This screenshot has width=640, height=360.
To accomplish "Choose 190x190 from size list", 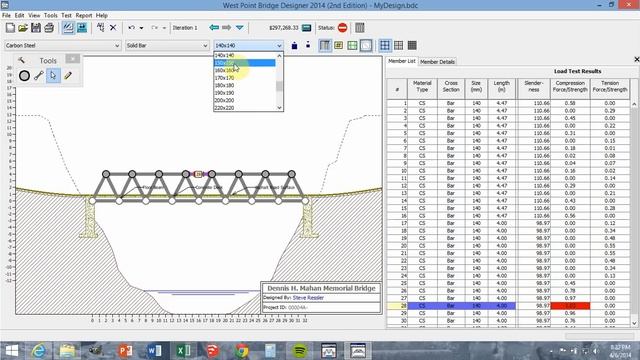I will point(244,93).
